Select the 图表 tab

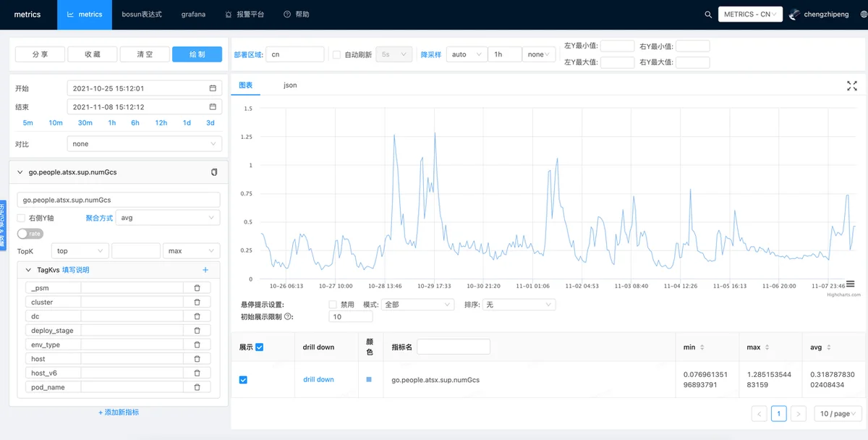pos(246,85)
